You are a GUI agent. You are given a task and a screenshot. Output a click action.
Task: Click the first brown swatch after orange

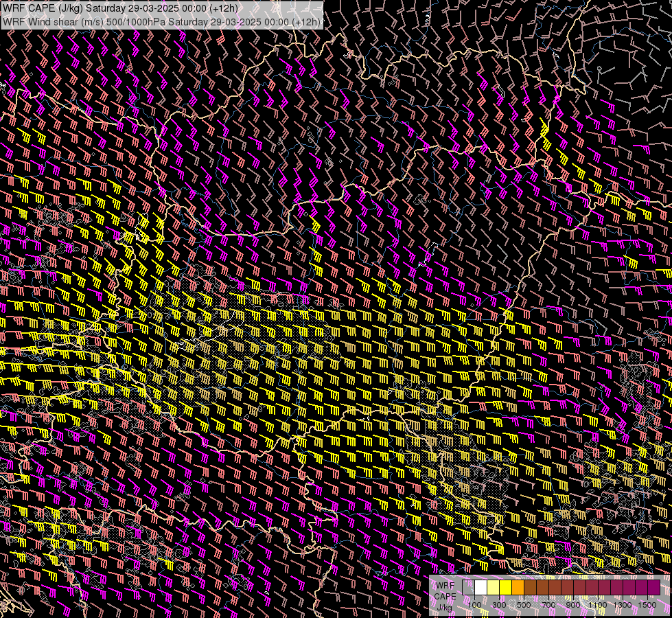(530, 587)
